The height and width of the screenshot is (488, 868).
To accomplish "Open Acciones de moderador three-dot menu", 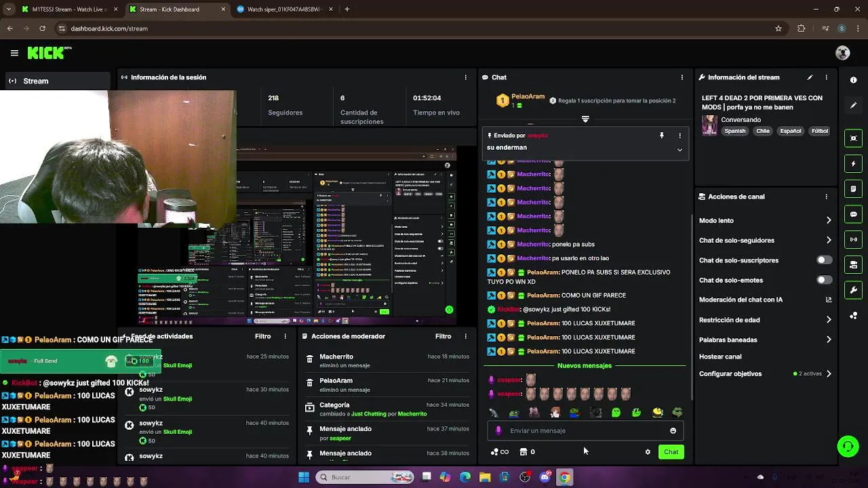I will pyautogui.click(x=465, y=336).
